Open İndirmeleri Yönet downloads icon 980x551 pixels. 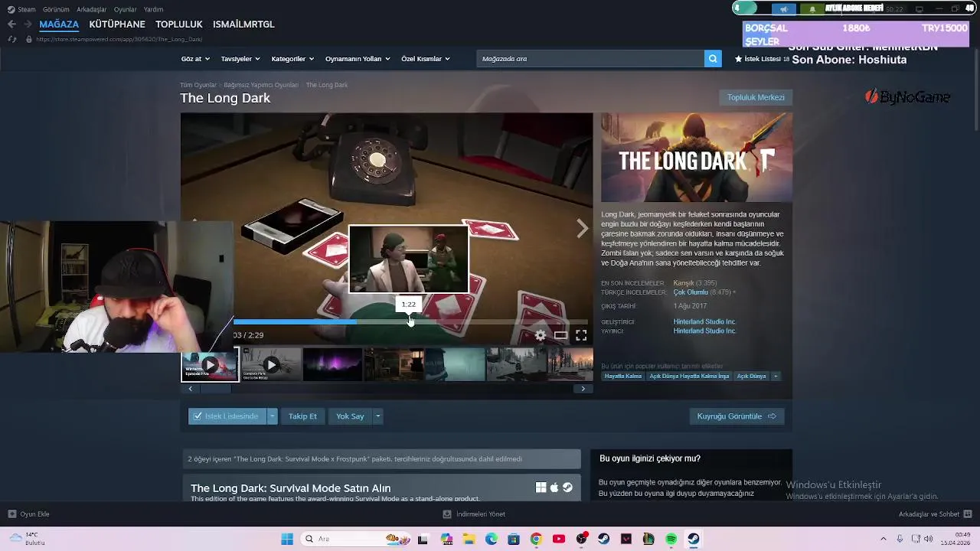[447, 514]
